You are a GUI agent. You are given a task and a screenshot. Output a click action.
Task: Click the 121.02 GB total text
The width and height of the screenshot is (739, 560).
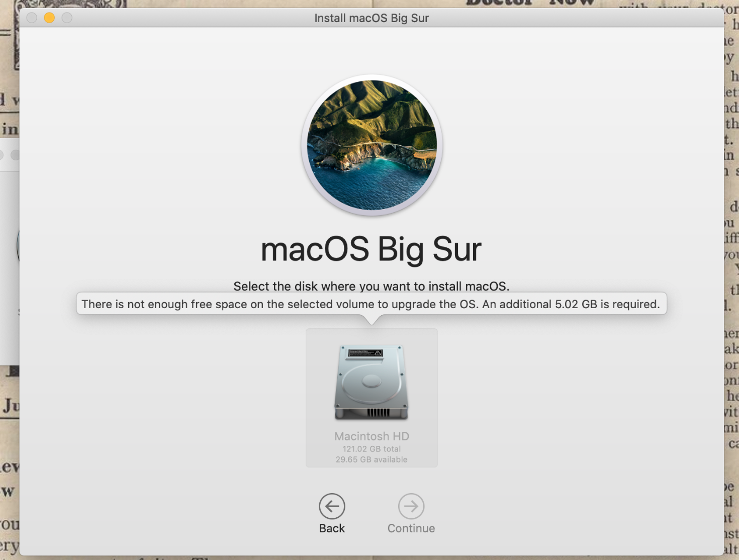372,449
